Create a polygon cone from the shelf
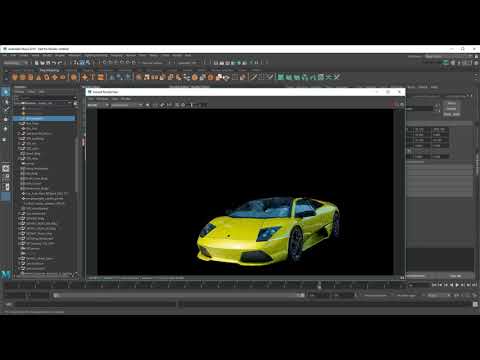 coord(38,77)
